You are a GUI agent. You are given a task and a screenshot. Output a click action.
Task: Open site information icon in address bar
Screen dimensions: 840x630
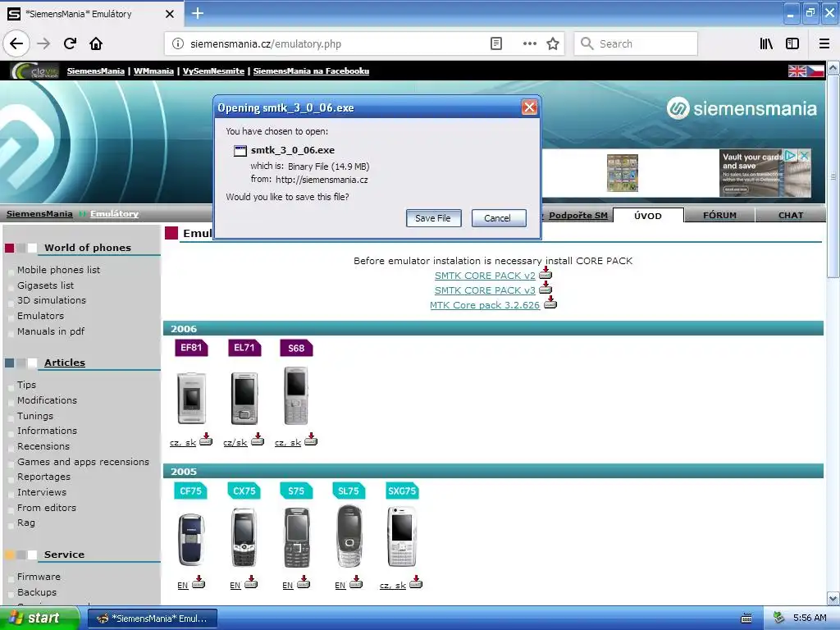(178, 44)
